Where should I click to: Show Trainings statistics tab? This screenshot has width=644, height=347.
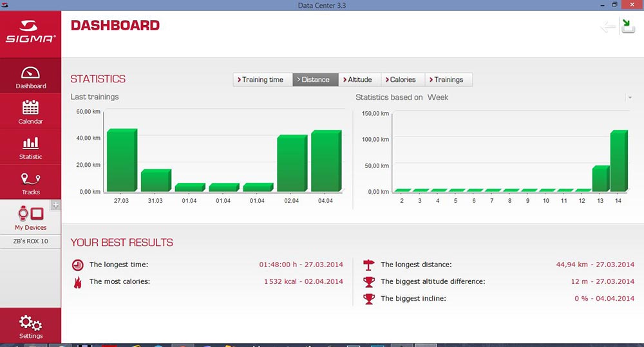[x=448, y=80]
